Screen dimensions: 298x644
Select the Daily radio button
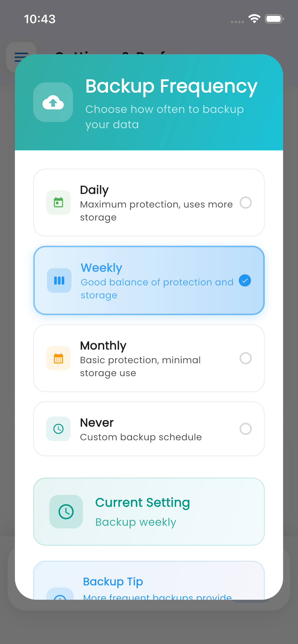(246, 203)
